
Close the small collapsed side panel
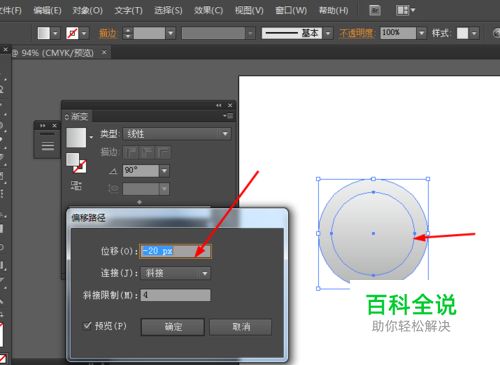pos(54,126)
